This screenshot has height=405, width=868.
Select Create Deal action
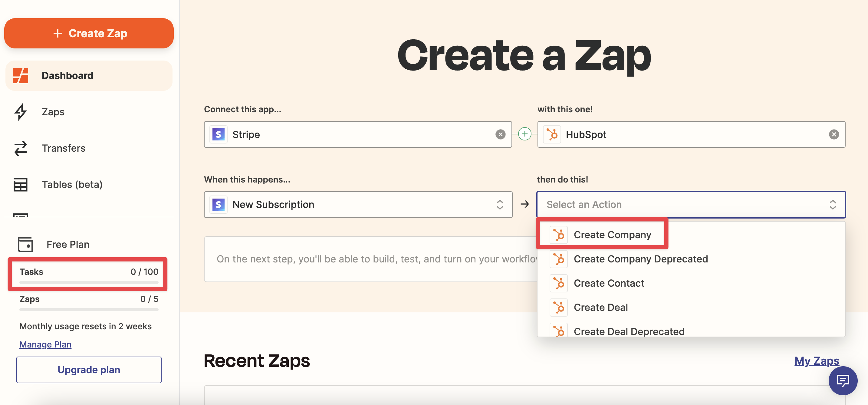tap(691, 308)
